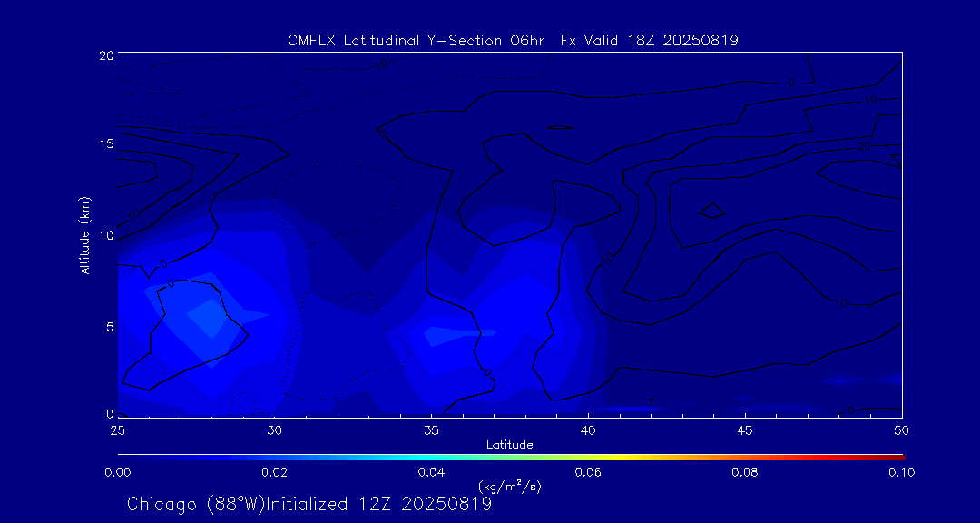Click the rainbow color scale bar

click(511, 458)
